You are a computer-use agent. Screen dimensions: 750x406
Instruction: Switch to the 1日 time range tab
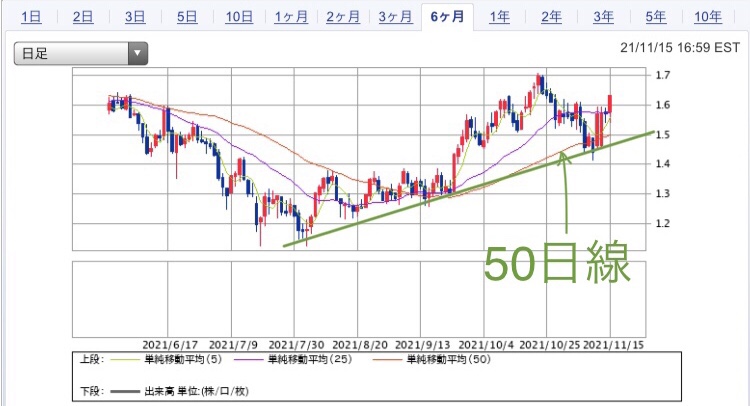[x=31, y=17]
